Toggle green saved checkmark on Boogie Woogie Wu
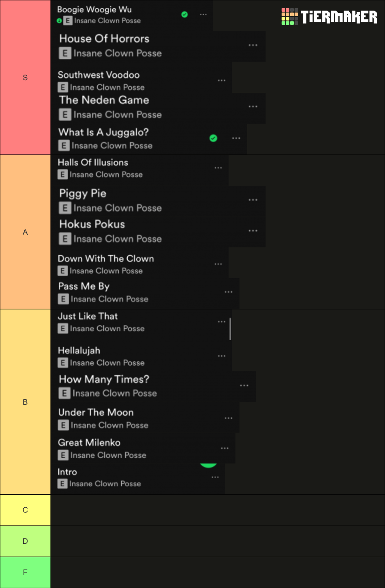Screen dimensions: 385x588 pyautogui.click(x=184, y=15)
